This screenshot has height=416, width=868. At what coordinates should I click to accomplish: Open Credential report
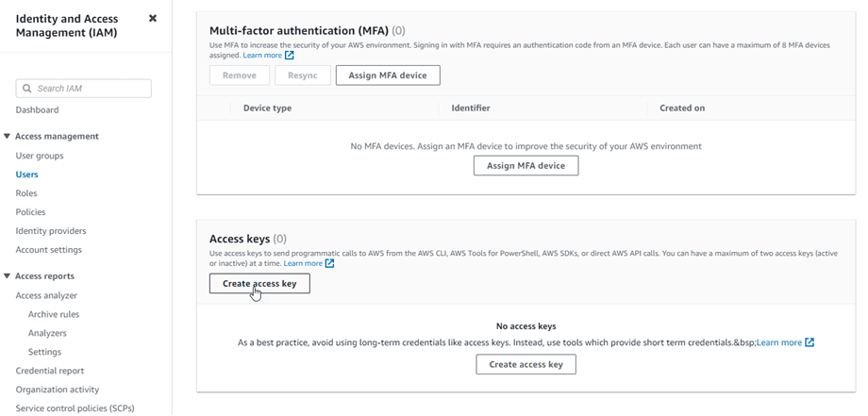tap(49, 371)
